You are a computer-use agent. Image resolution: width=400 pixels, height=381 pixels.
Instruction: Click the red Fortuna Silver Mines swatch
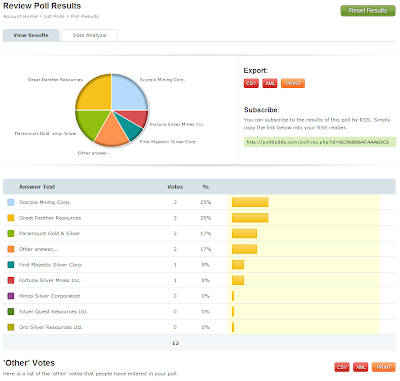[11, 280]
